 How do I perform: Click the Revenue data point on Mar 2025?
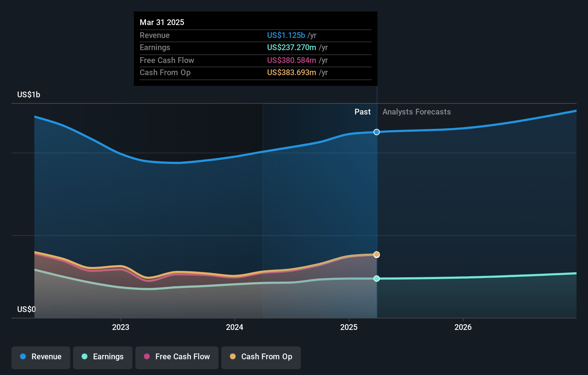[377, 132]
